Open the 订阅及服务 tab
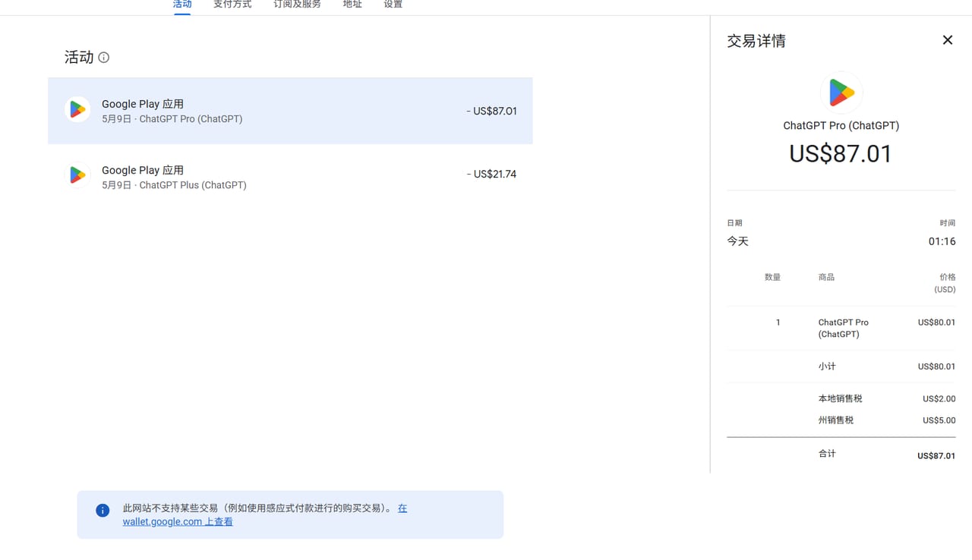972x560 pixels. [297, 5]
